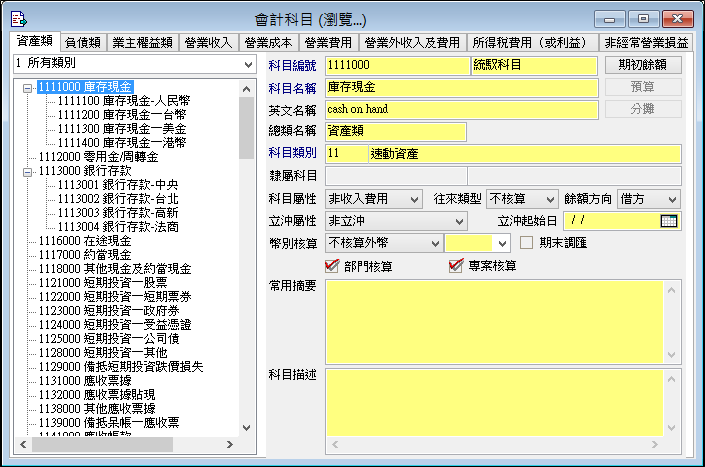Screen dimensions: 705x467
Task: Uncheck the 專案核算 checkbox
Action: click(x=456, y=265)
